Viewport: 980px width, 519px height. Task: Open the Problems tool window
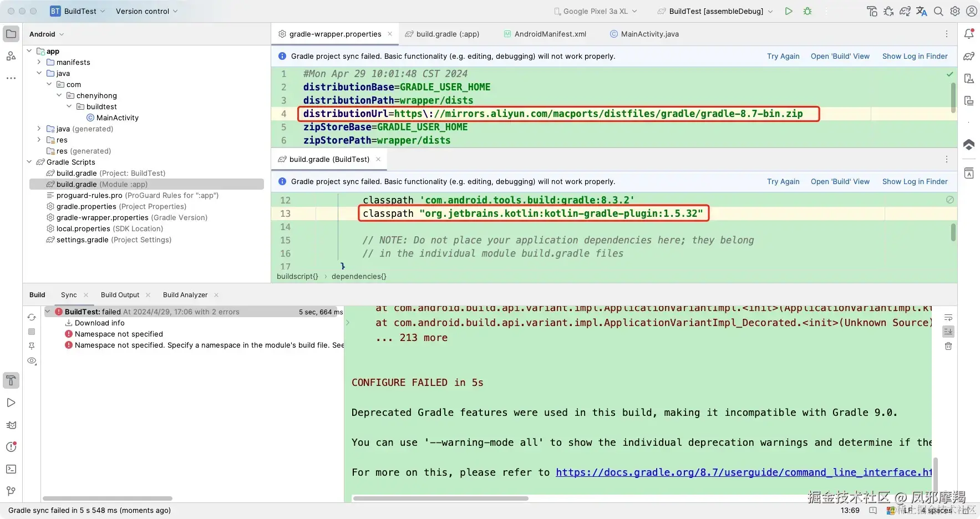coord(11,447)
